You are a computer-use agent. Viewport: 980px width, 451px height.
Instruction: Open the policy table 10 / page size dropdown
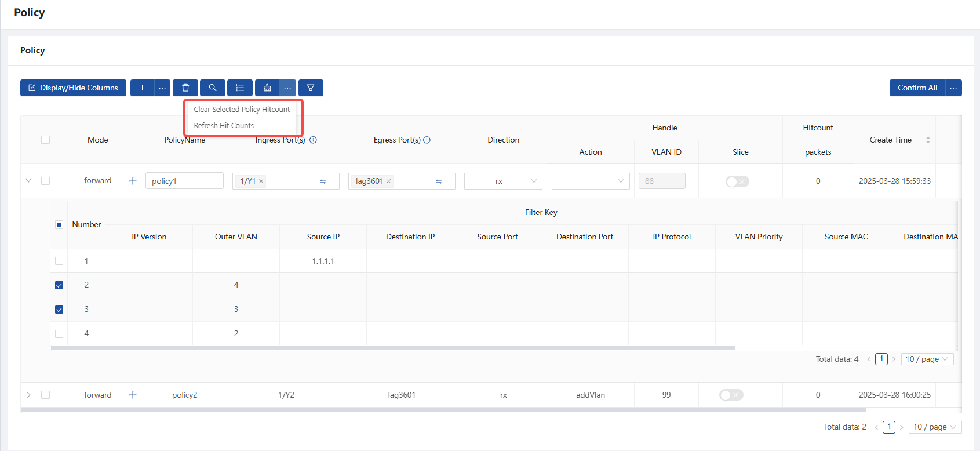(x=935, y=427)
